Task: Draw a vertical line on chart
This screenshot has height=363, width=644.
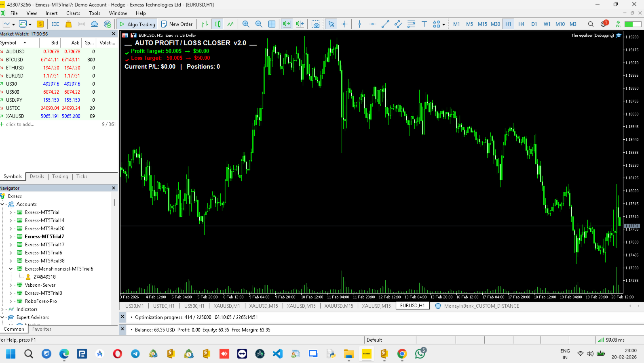Action: pyautogui.click(x=359, y=24)
